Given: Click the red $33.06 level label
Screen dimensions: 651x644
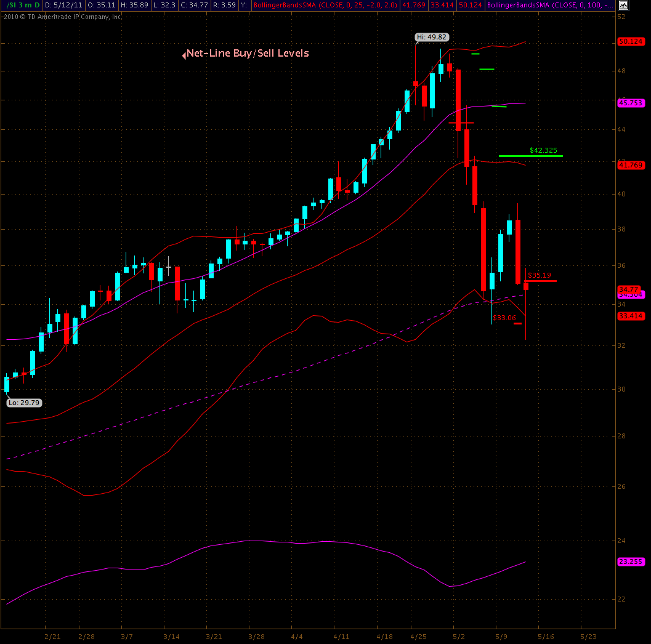Looking at the screenshot, I should pos(504,318).
